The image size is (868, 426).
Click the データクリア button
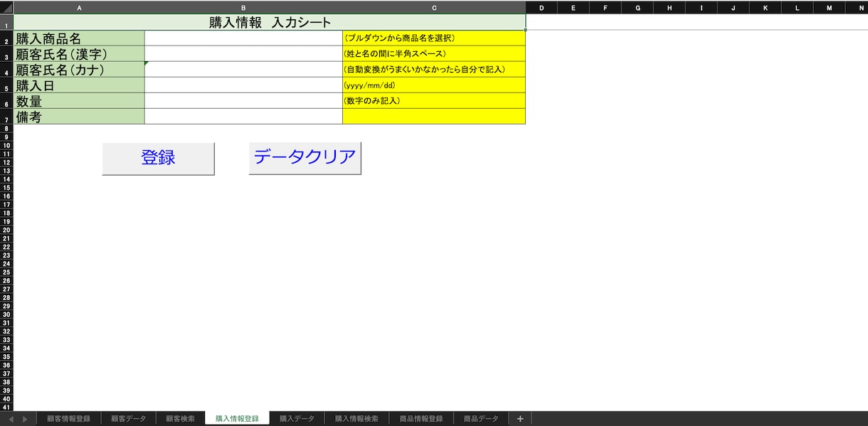click(x=305, y=159)
